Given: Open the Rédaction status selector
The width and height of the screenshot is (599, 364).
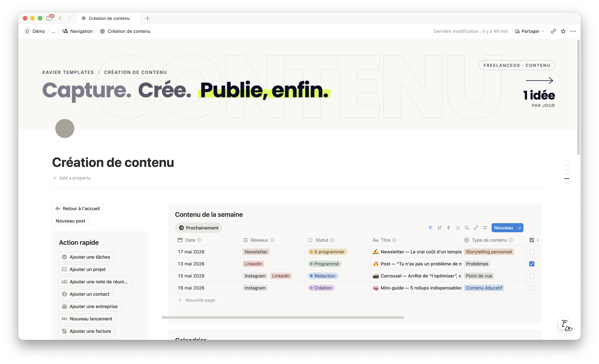Looking at the screenshot, I should [x=323, y=276].
